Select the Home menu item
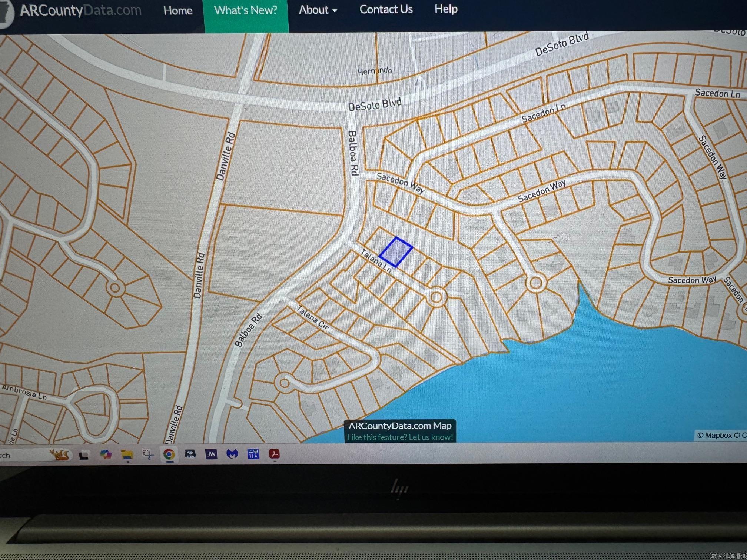 178,10
